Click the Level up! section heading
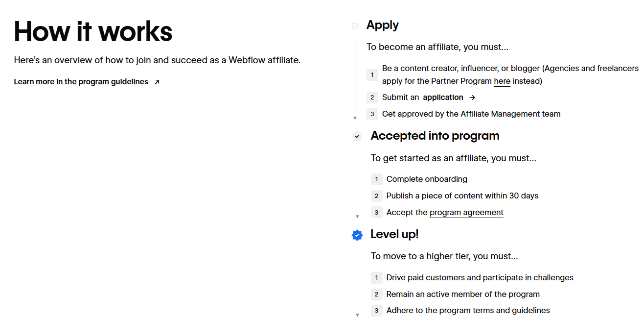The image size is (644, 319). [x=394, y=234]
